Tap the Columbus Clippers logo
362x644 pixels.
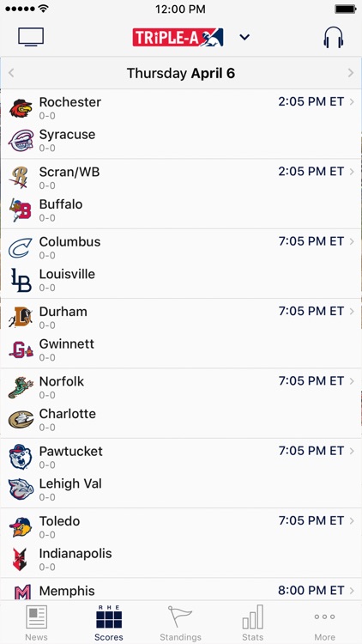click(x=21, y=247)
